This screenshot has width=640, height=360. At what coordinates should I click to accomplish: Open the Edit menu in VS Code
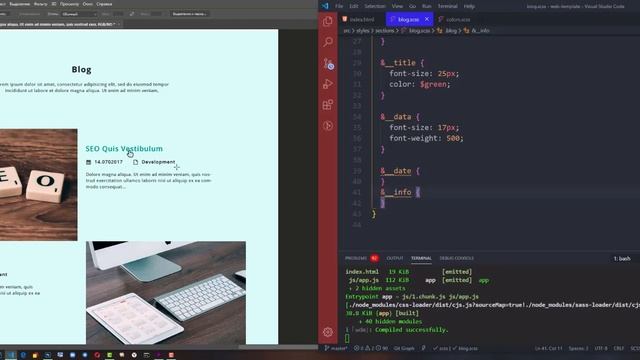pyautogui.click(x=353, y=6)
